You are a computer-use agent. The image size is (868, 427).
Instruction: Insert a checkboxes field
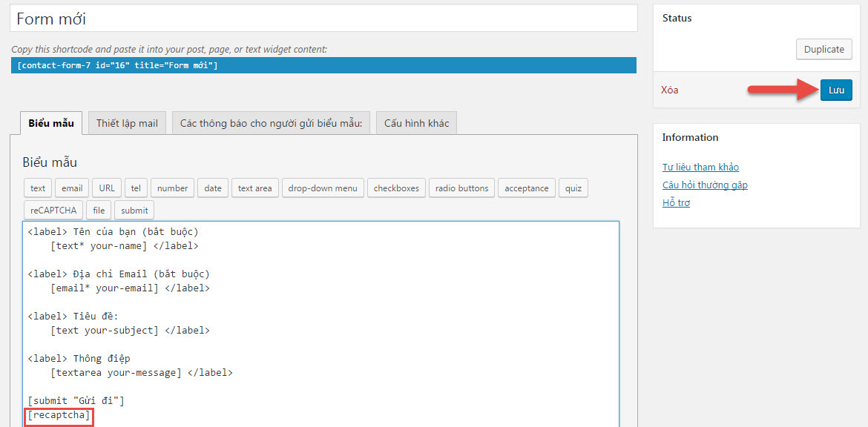[x=396, y=188]
